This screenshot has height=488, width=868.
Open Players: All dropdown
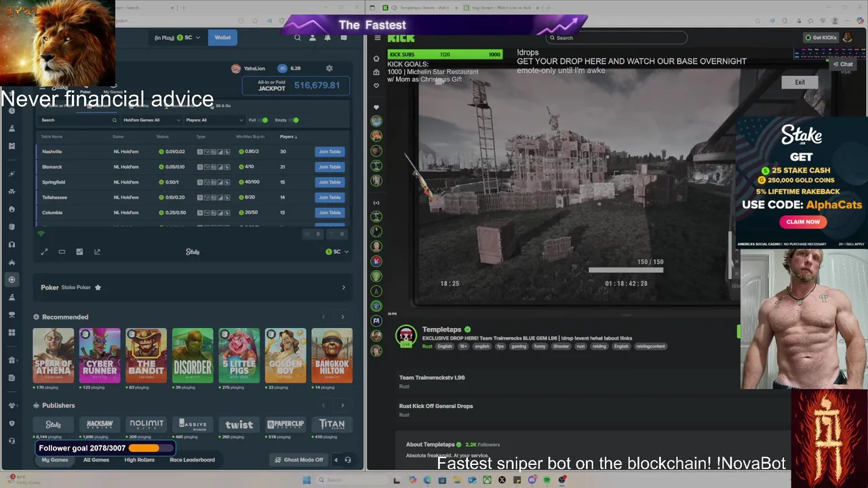coord(214,121)
